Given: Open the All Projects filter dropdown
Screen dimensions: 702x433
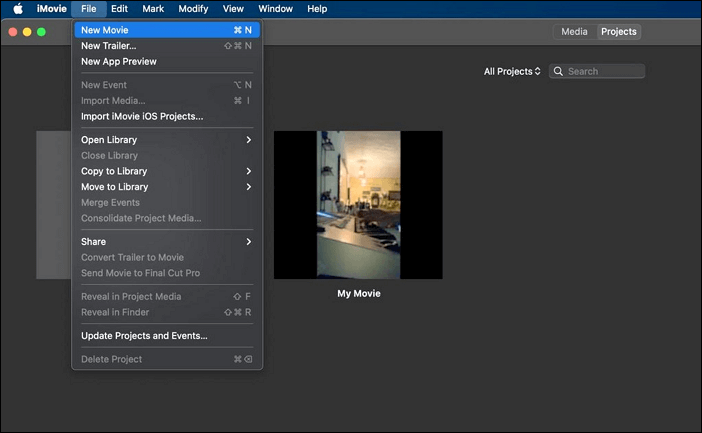Looking at the screenshot, I should coord(512,72).
